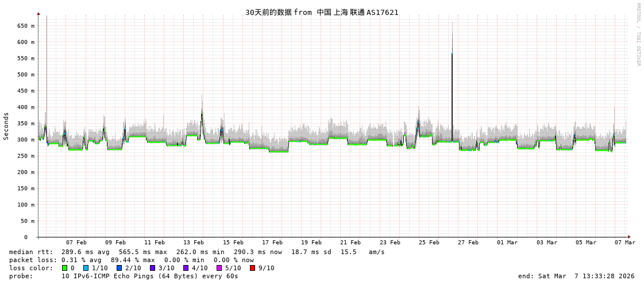Select the 01 Mar date label
This screenshot has width=644, height=284.
point(507,243)
